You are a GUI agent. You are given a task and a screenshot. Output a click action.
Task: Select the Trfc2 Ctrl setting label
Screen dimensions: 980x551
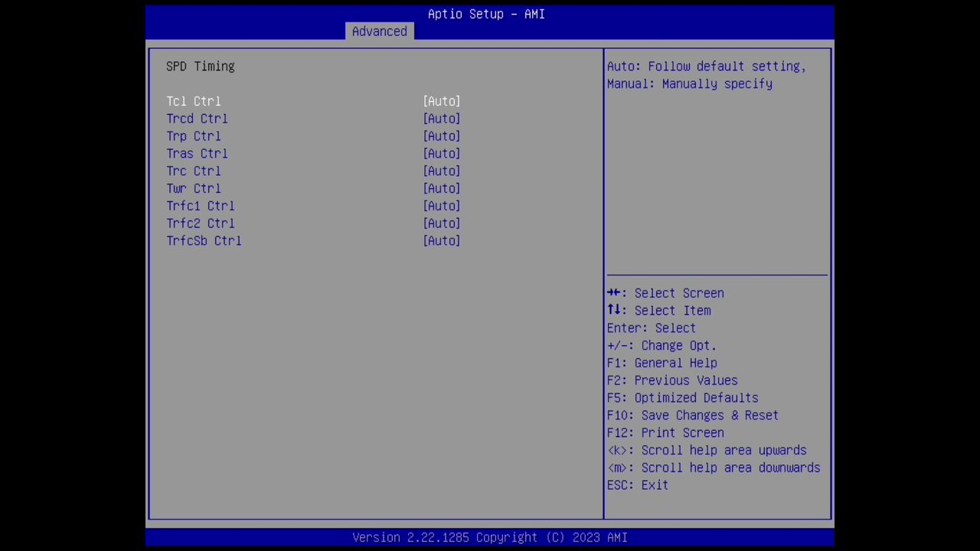pyautogui.click(x=201, y=223)
